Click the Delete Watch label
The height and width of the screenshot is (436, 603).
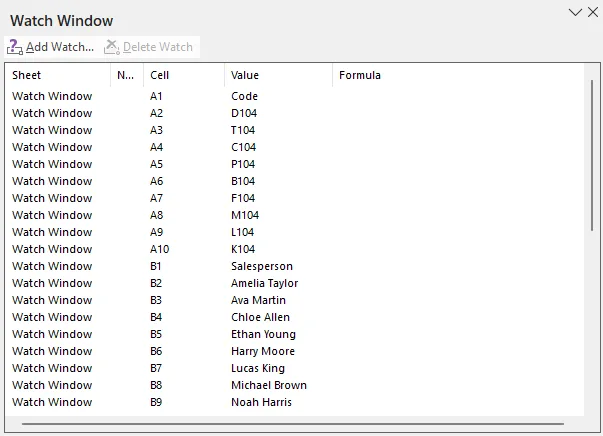tap(158, 47)
